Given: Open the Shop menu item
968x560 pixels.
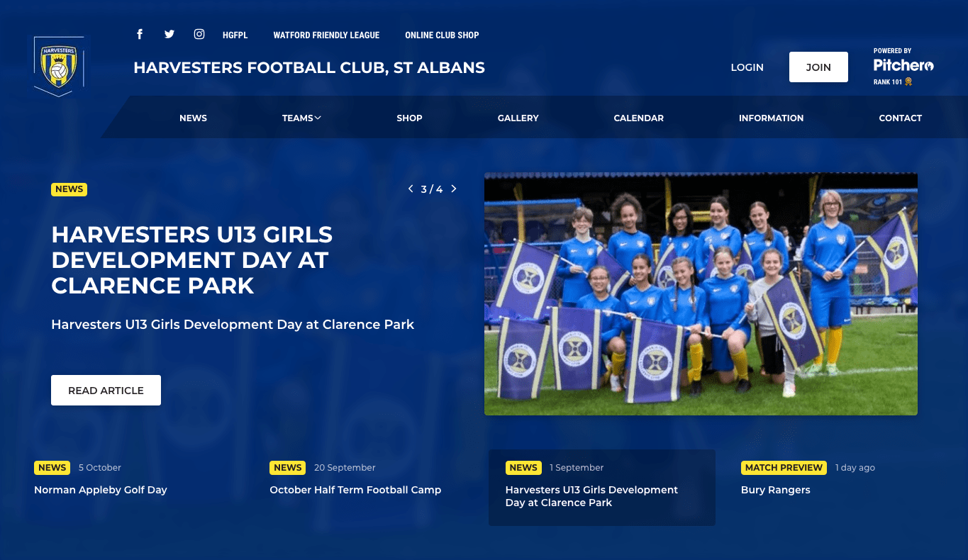Looking at the screenshot, I should (x=409, y=118).
